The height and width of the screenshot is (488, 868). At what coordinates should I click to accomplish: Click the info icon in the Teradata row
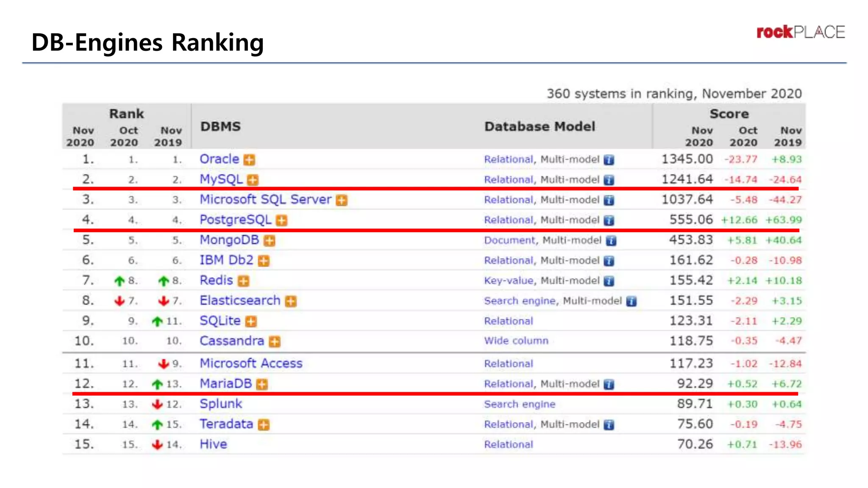click(x=609, y=424)
